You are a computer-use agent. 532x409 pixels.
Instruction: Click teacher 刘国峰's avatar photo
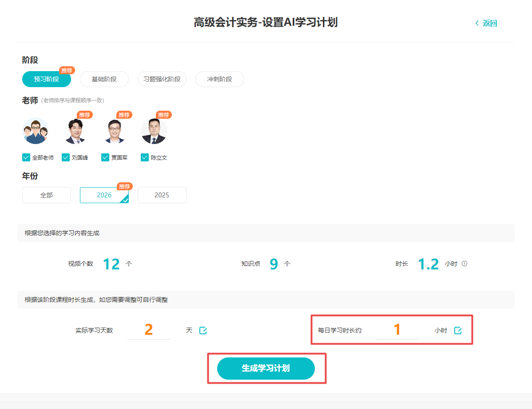click(75, 132)
